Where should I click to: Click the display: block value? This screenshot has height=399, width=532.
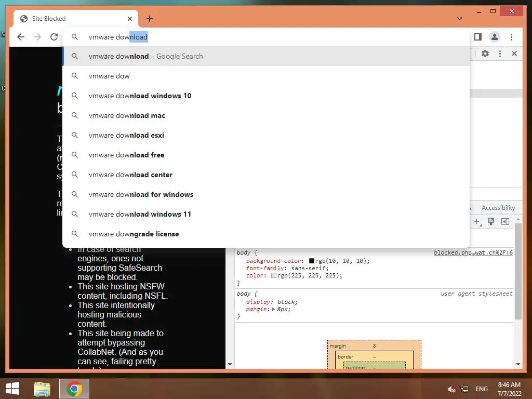click(x=286, y=302)
